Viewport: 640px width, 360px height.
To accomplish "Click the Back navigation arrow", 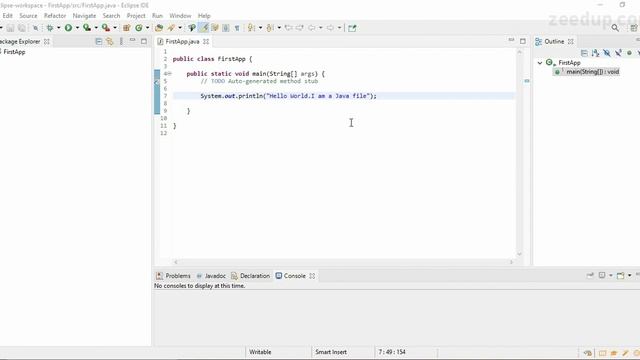I will pyautogui.click(x=312, y=28).
